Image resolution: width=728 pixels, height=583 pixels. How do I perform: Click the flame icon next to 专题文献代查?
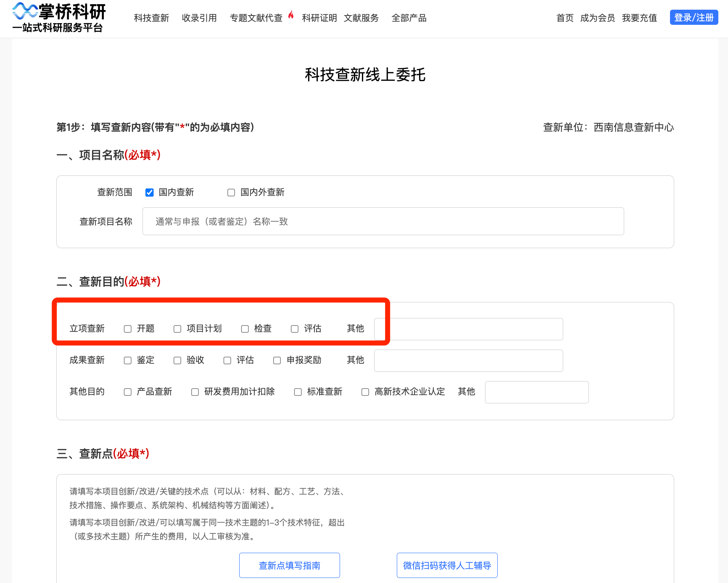[291, 15]
